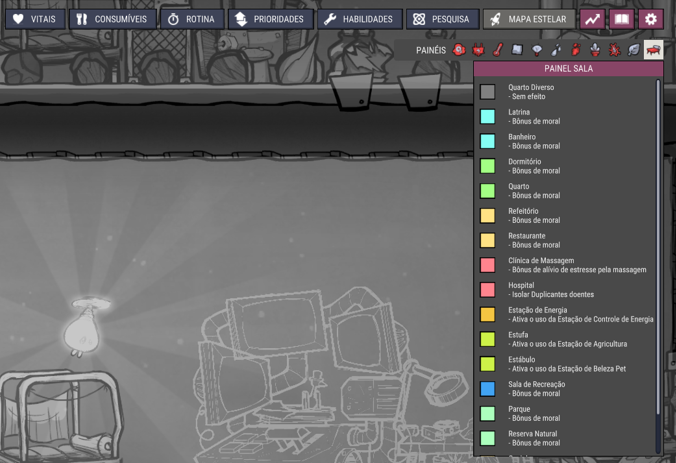Open the Prioridades screen
This screenshot has width=676, height=463.
(x=271, y=19)
